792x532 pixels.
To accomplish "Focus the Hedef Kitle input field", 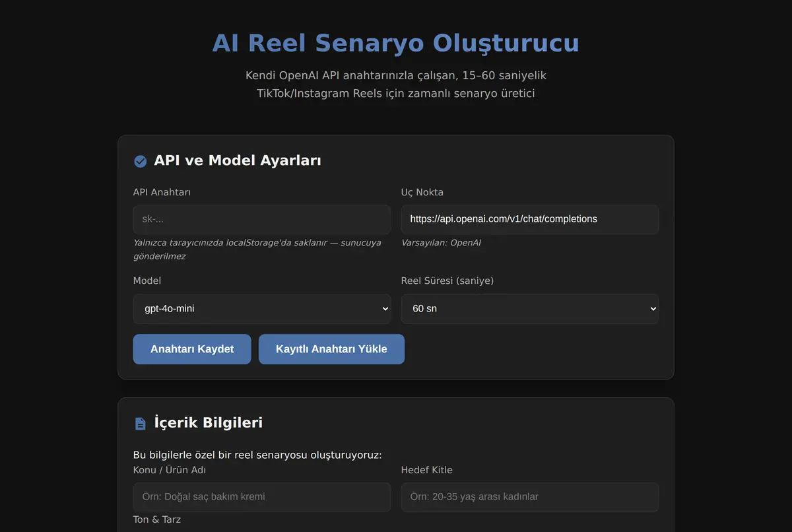I will [530, 497].
